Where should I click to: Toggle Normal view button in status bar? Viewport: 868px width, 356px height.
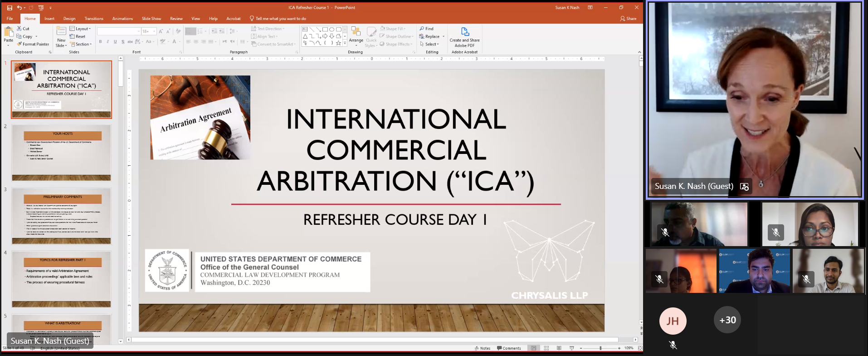click(x=534, y=348)
